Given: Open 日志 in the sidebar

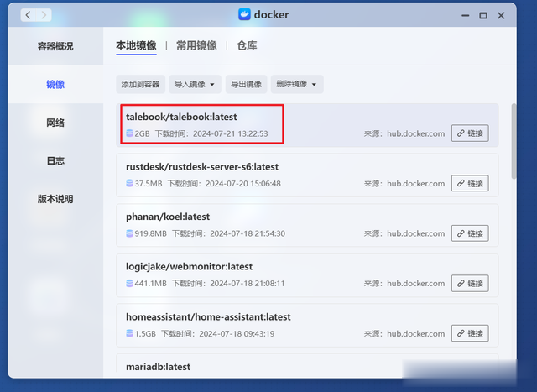Looking at the screenshot, I should [55, 160].
